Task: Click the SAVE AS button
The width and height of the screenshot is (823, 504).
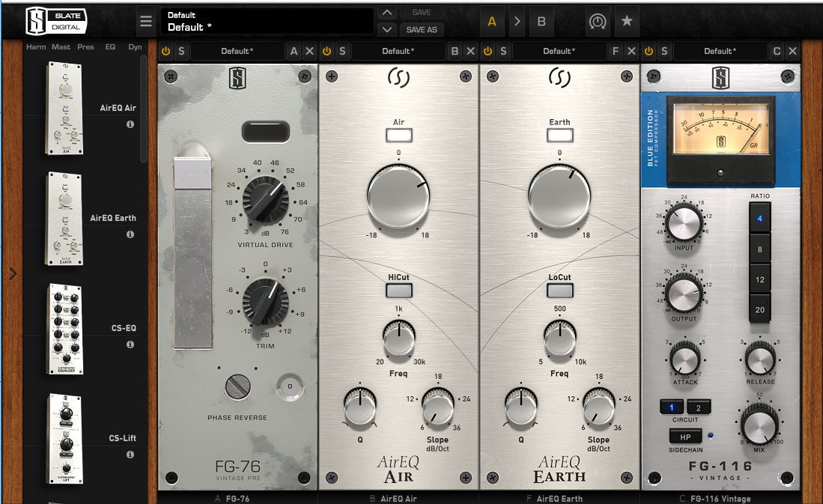Action: (422, 30)
